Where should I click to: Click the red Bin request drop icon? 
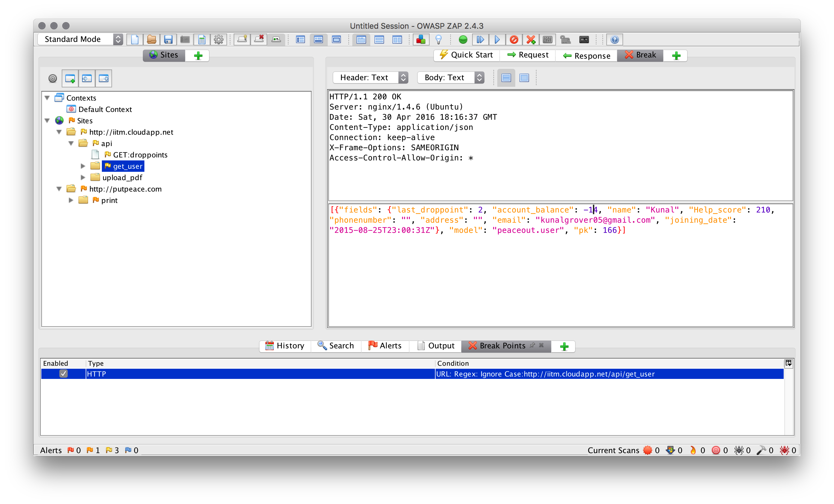[x=513, y=40]
